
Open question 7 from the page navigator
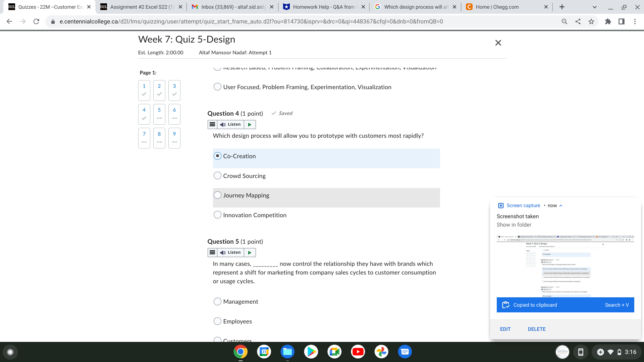pos(144,138)
